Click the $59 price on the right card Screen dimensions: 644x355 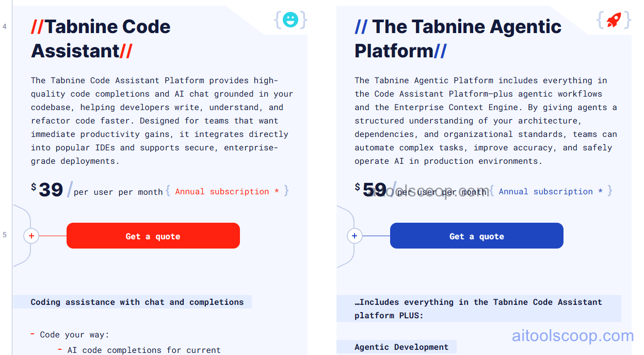374,189
